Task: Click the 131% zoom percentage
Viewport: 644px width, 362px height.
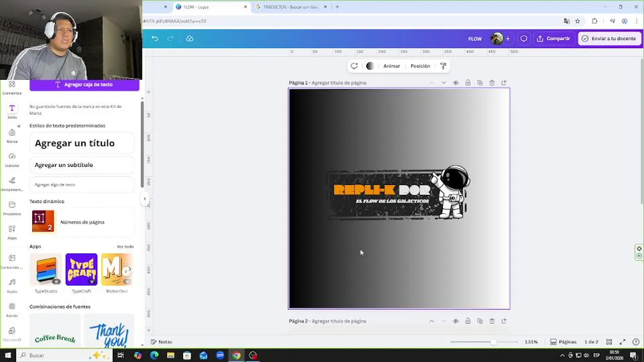Action: coord(531,342)
